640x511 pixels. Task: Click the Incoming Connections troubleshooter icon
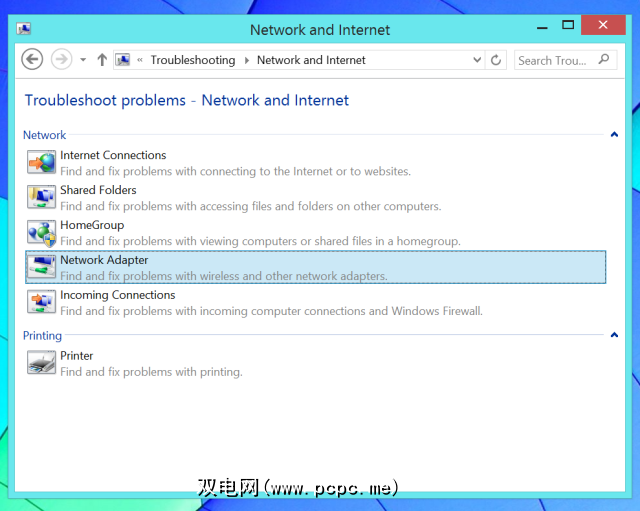coord(41,302)
